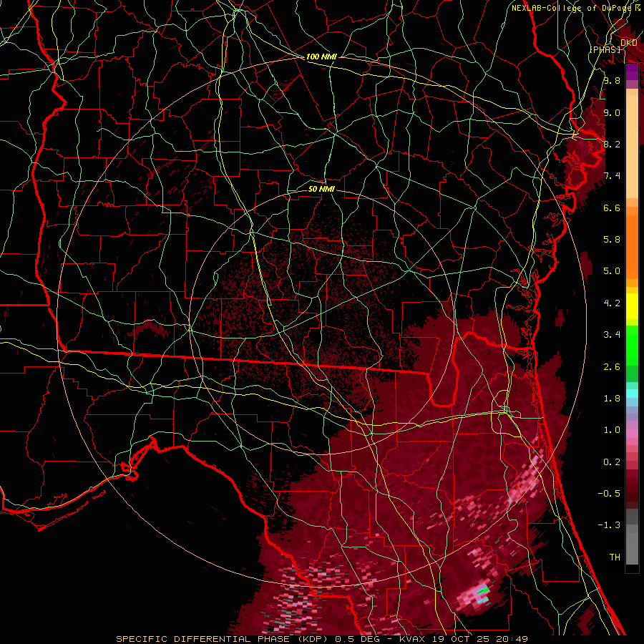This screenshot has height=644, width=644.
Task: Pick the cyan band of the color bar
Action: pos(632,394)
